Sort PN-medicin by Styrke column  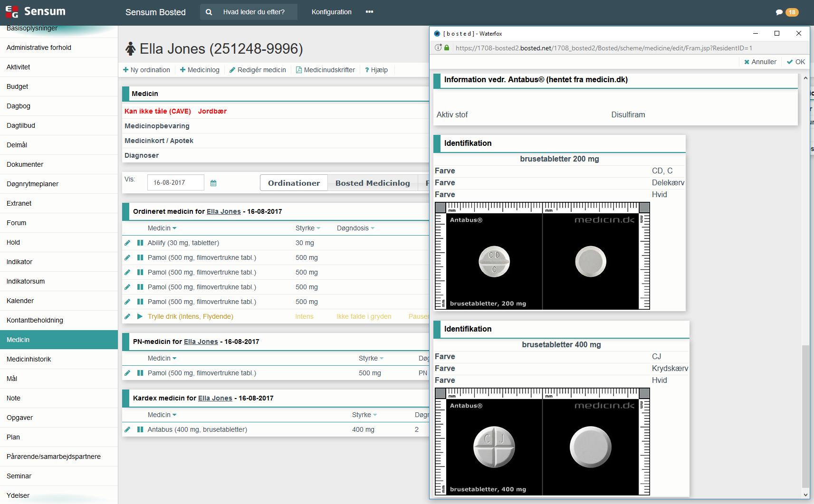click(x=371, y=358)
